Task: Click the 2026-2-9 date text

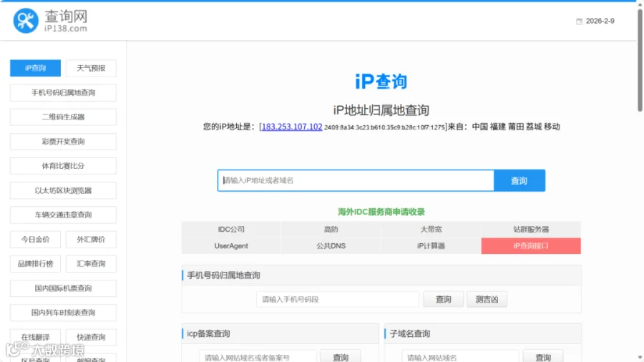Action: pyautogui.click(x=600, y=21)
